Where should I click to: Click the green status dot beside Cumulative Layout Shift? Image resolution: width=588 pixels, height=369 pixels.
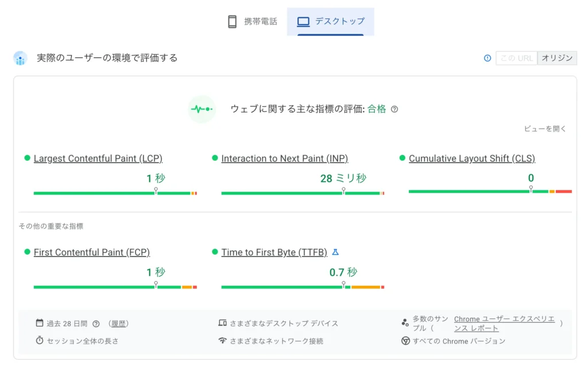(403, 158)
